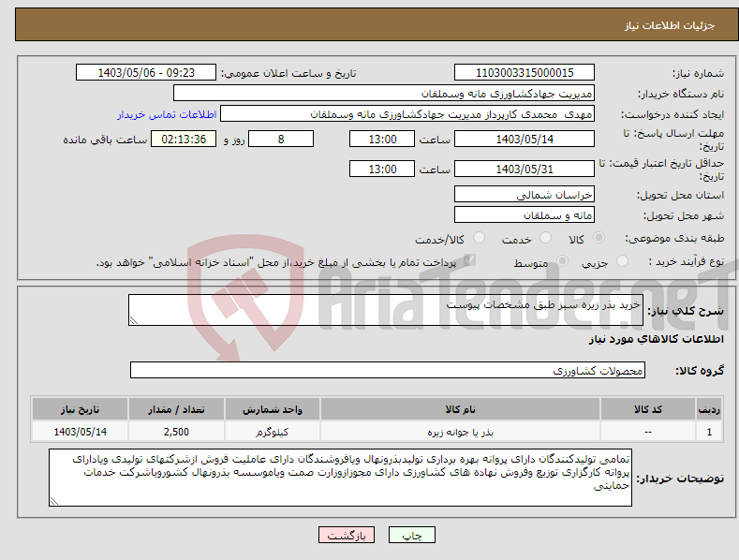Click the resize handle of buyer notes area
Screen dimensions: 739x560
[x=54, y=502]
